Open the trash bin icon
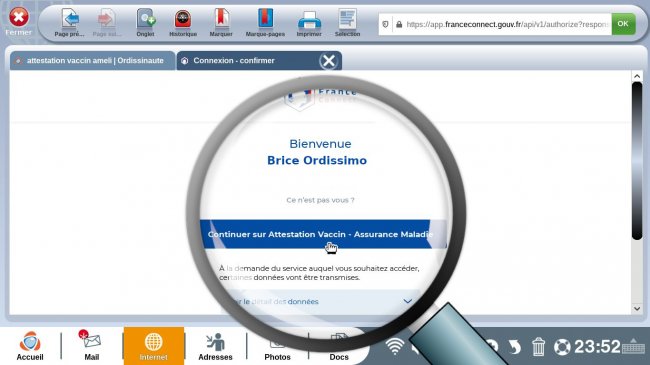Viewport: 650px width, 365px height. [x=538, y=347]
